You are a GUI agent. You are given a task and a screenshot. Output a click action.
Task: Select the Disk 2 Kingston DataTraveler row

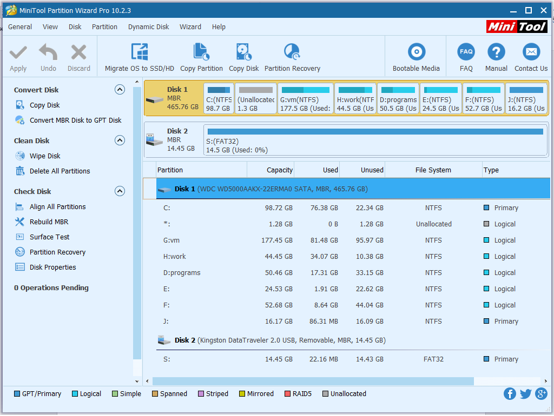353,340
